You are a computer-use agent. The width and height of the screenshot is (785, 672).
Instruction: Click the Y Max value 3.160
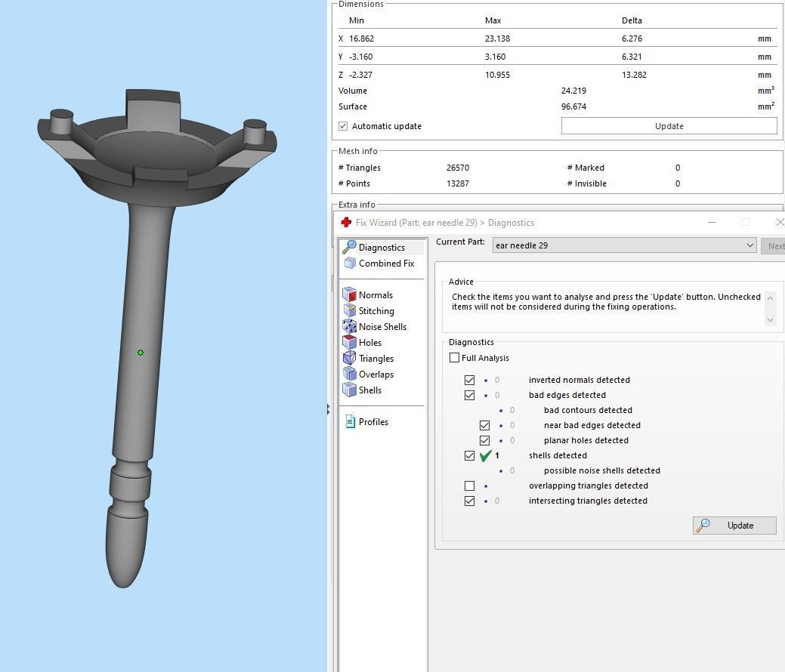(x=495, y=57)
